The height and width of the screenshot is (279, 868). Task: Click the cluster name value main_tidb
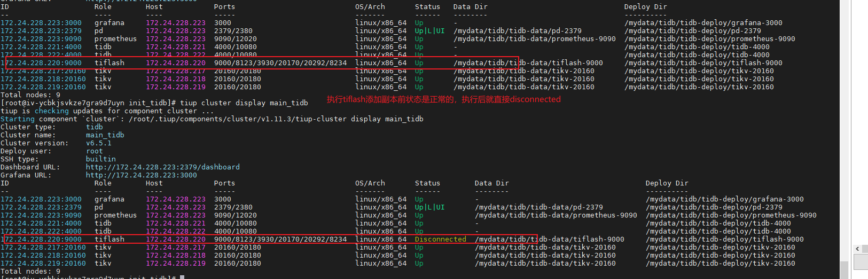[105, 135]
